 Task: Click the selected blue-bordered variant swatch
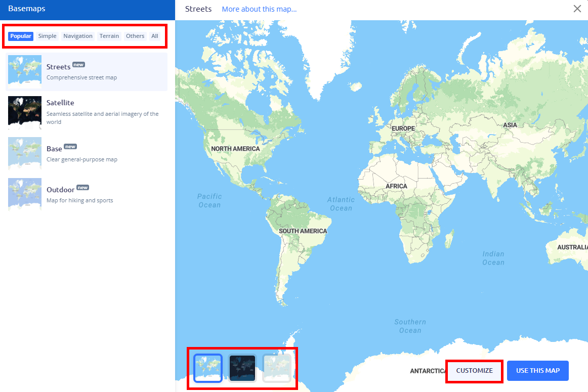207,368
